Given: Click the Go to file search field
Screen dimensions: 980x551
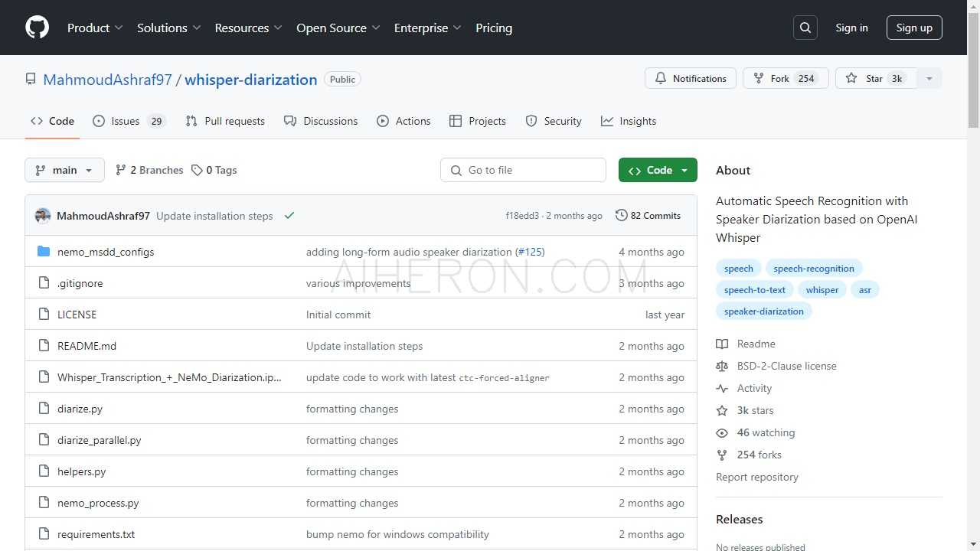Looking at the screenshot, I should tap(523, 170).
